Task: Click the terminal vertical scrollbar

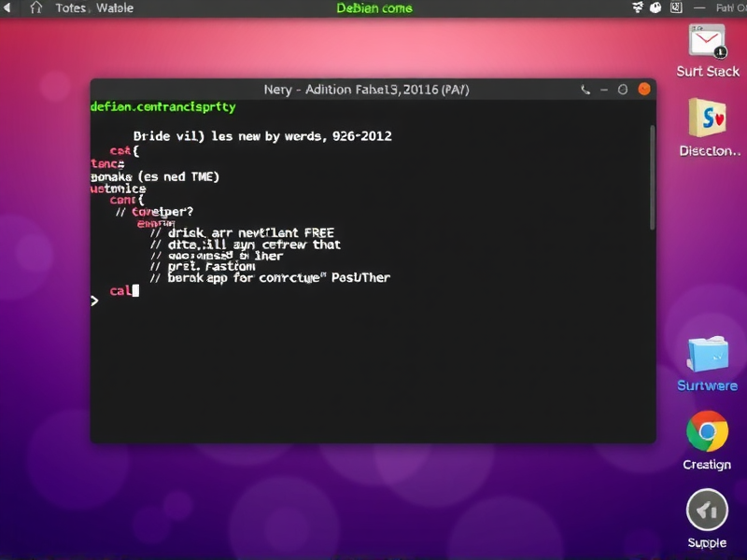Action: click(652, 177)
